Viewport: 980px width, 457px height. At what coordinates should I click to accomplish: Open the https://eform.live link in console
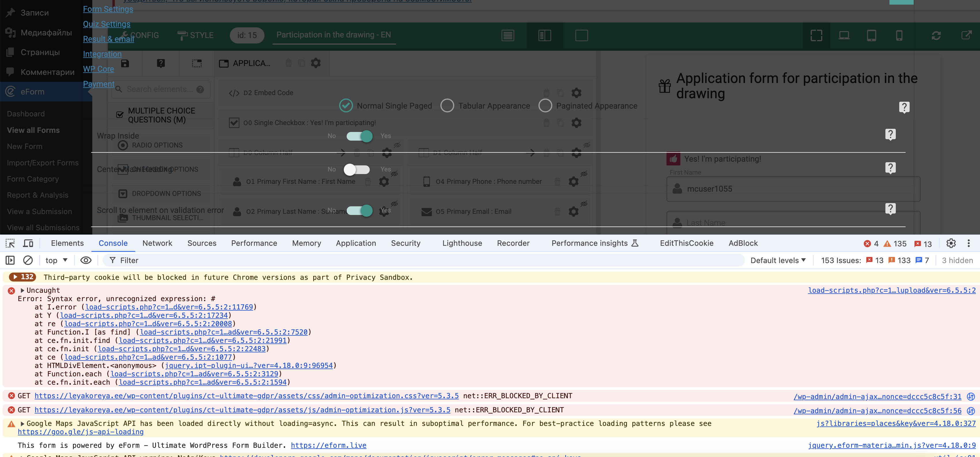point(328,445)
